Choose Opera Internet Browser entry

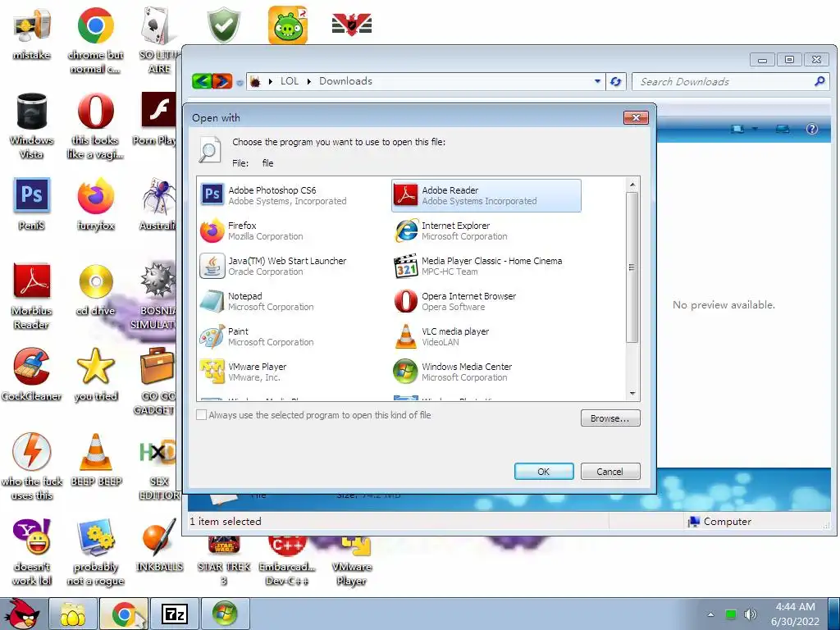486,302
